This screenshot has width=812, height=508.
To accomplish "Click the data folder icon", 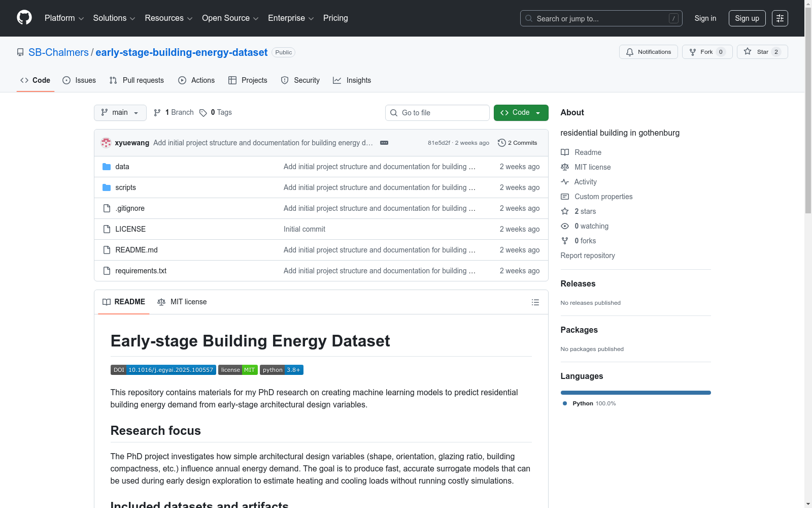I will [x=107, y=167].
